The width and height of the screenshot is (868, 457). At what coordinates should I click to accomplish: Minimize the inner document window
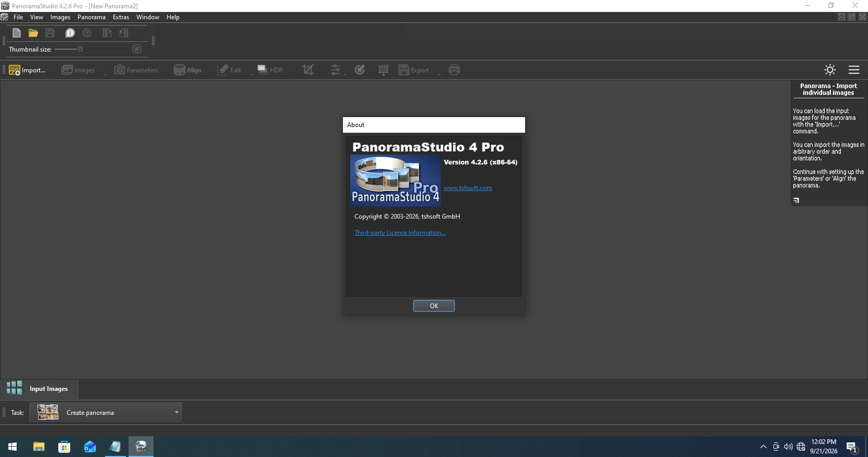point(841,17)
